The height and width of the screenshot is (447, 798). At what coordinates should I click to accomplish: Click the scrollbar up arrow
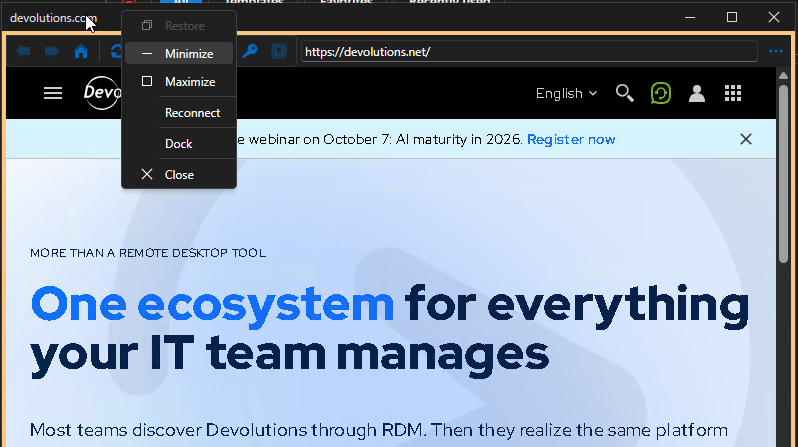(x=783, y=76)
